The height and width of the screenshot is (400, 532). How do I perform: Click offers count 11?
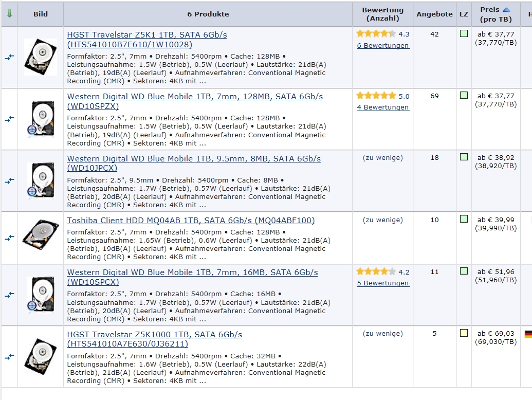(434, 271)
